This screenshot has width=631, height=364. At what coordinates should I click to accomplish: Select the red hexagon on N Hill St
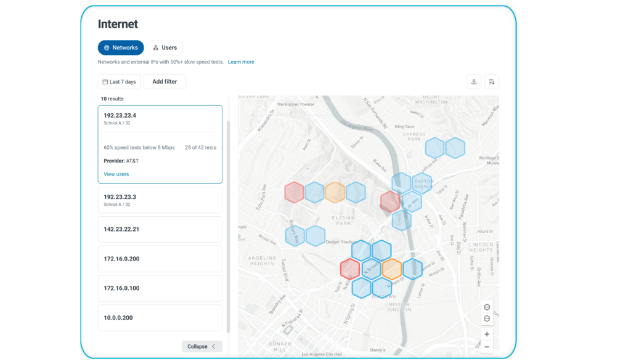pos(350,269)
